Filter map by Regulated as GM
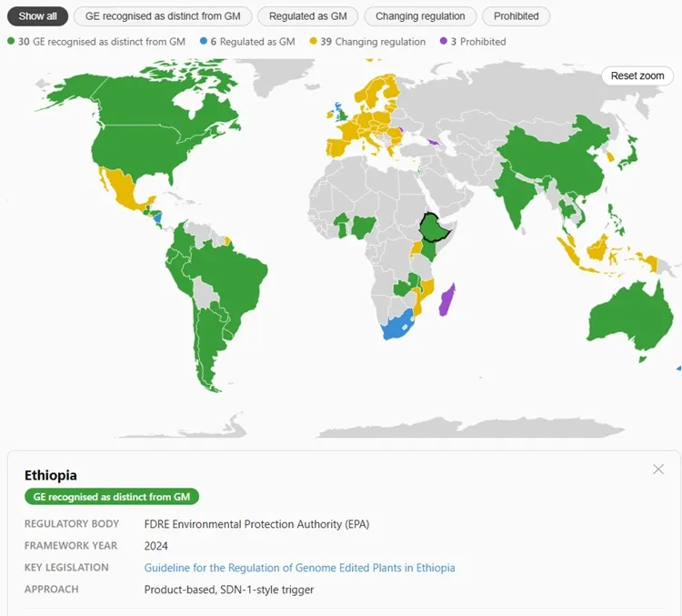The image size is (682, 616). click(x=307, y=16)
